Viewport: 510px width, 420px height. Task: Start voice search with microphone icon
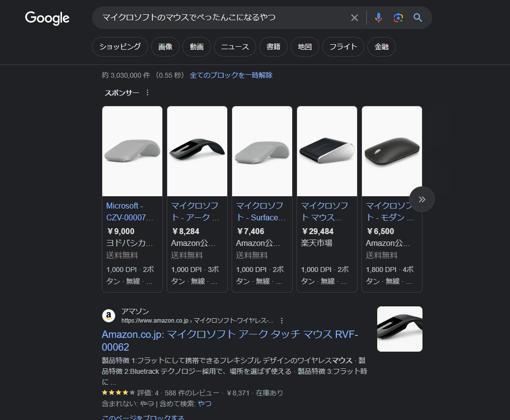coord(378,18)
